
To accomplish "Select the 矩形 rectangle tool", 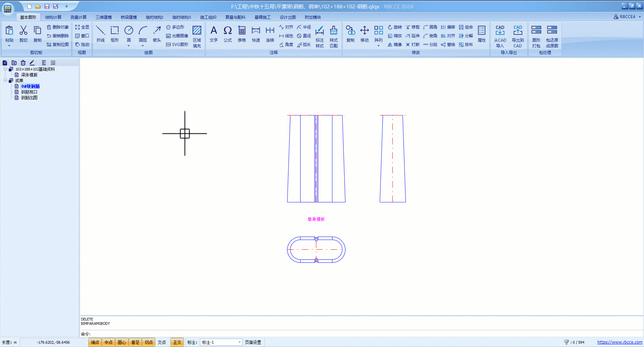I will 115,34.
